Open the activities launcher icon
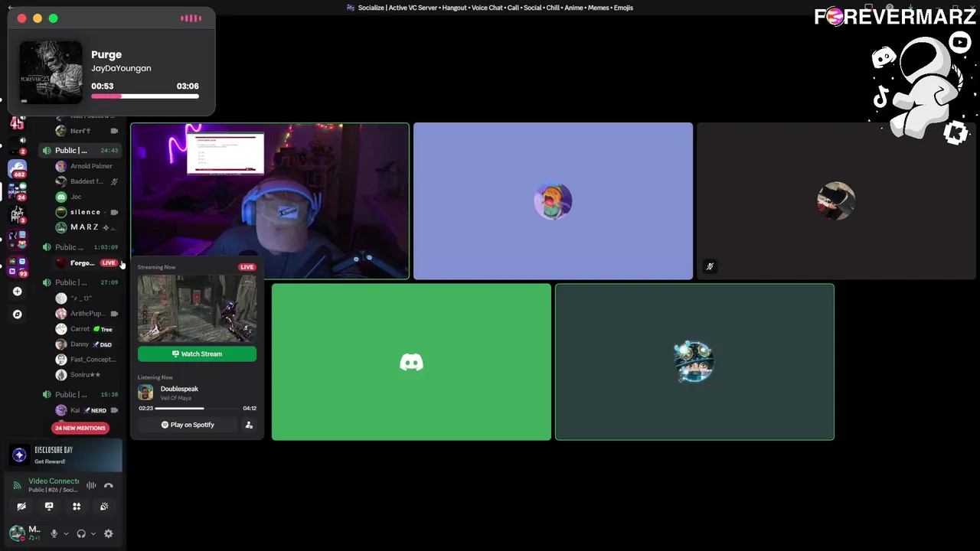Viewport: 980px width, 551px height. pos(77,506)
